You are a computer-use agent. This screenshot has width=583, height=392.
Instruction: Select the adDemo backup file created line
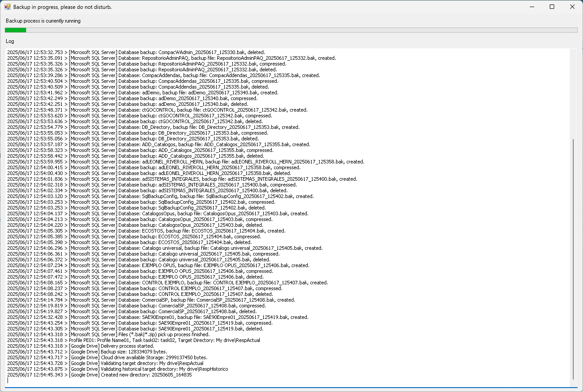(x=143, y=93)
